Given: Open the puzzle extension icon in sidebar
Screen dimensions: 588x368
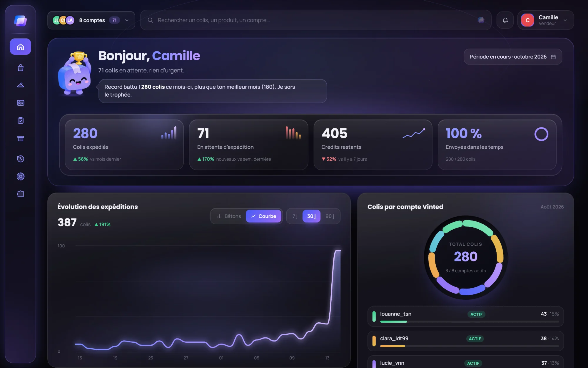Looking at the screenshot, I should [x=20, y=194].
